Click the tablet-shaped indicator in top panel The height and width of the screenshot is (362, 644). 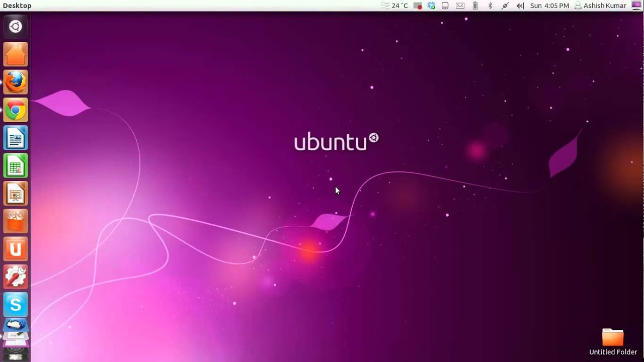click(445, 6)
